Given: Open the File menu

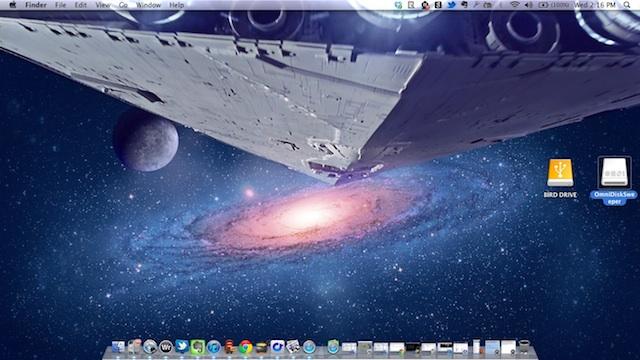Looking at the screenshot, I should (60, 5).
